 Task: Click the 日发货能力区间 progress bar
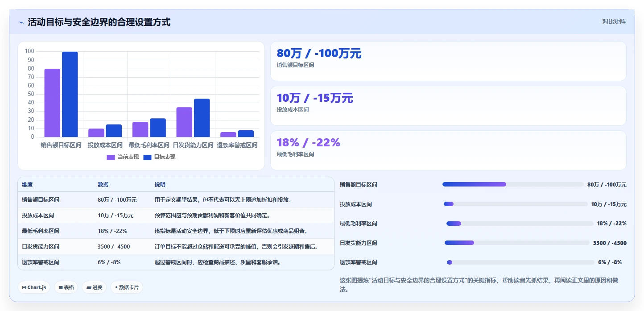[517, 243]
